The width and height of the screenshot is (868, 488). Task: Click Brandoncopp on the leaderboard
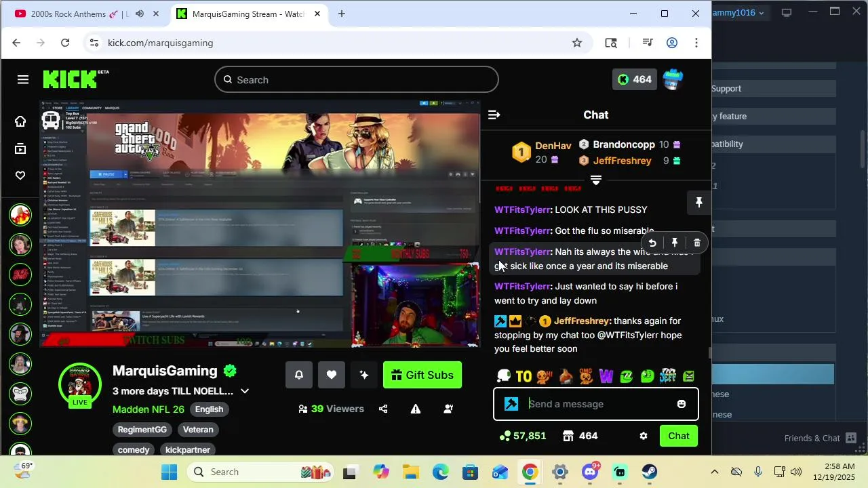[624, 144]
